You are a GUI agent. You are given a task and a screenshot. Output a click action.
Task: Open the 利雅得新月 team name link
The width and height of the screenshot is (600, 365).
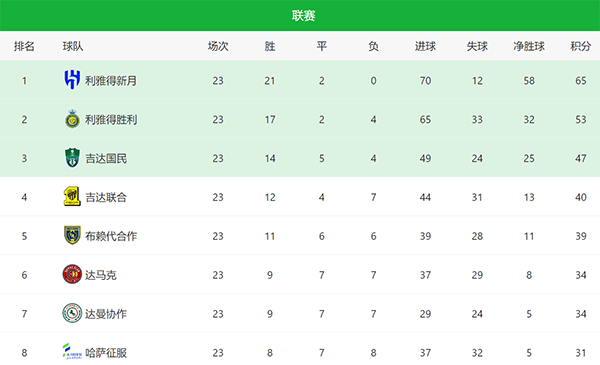[111, 81]
